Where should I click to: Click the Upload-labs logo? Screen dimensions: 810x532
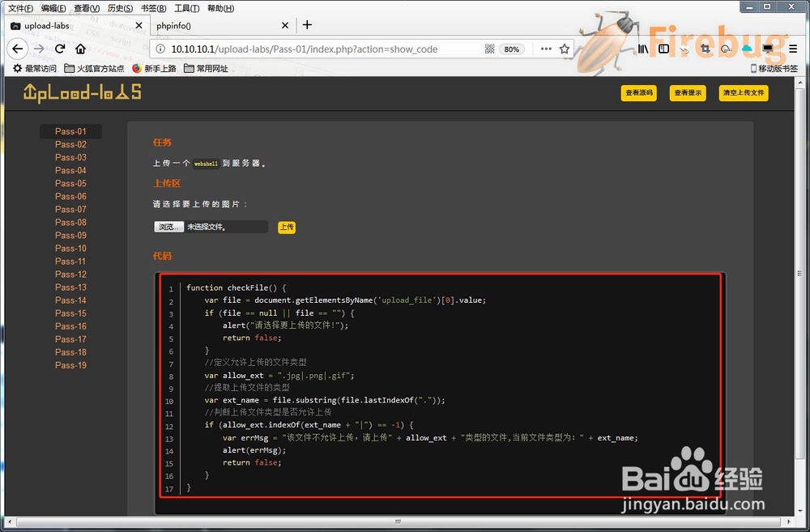click(x=82, y=93)
